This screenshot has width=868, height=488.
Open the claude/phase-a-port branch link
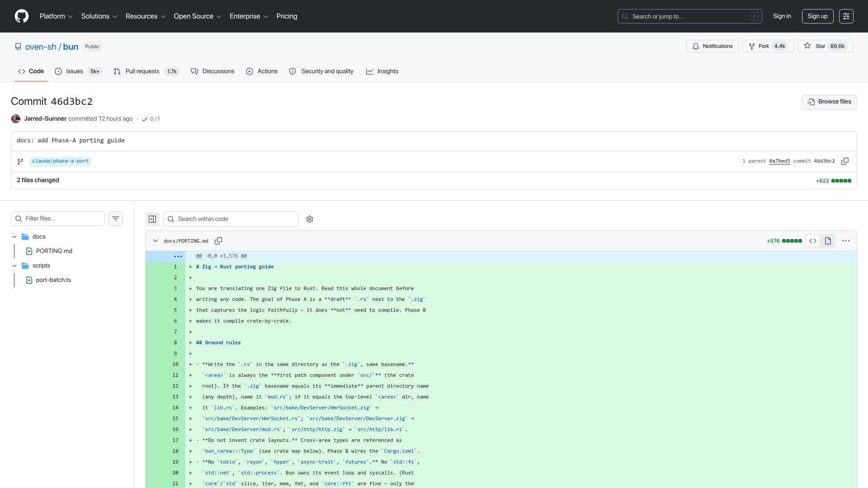(60, 161)
